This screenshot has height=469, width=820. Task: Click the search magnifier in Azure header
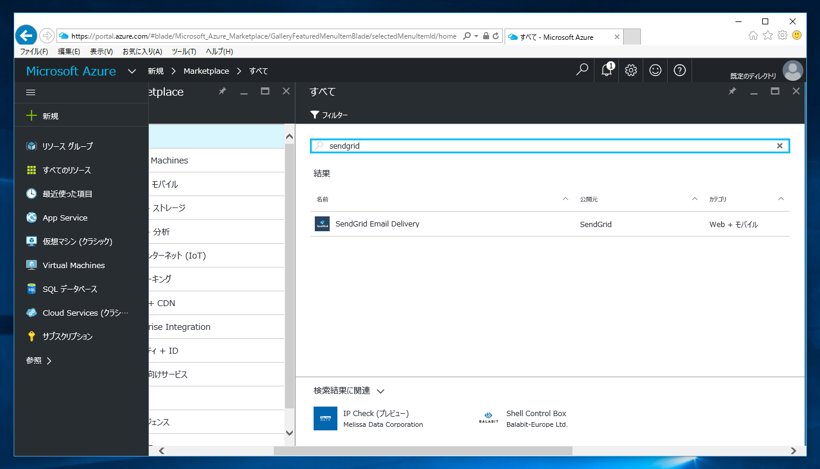[x=582, y=71]
